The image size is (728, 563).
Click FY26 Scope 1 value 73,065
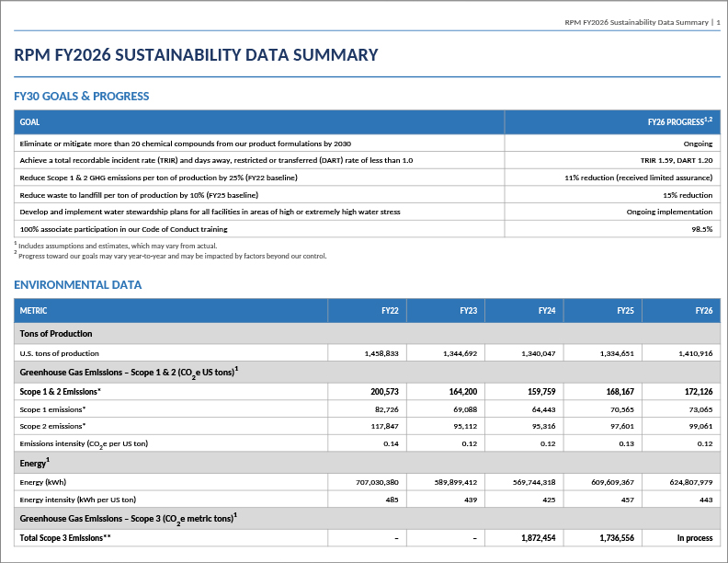(x=700, y=409)
